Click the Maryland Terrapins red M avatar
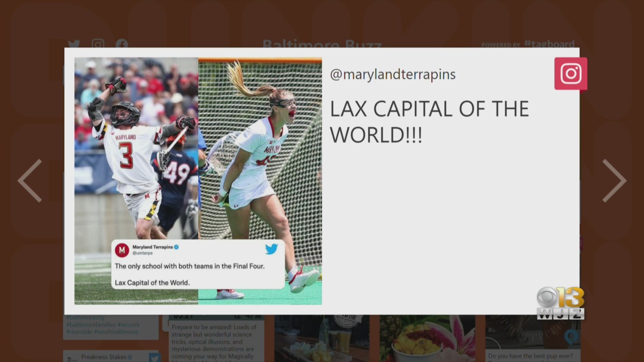 pos(122,250)
